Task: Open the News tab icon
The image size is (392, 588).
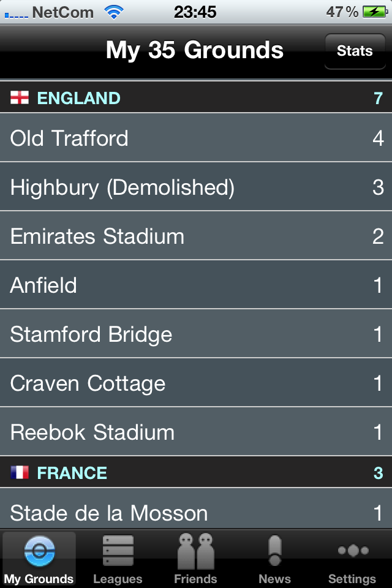Action: coord(275,551)
